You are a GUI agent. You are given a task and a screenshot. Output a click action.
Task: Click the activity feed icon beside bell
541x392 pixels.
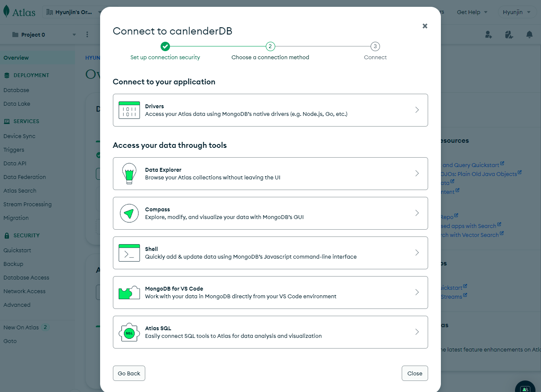click(x=509, y=35)
